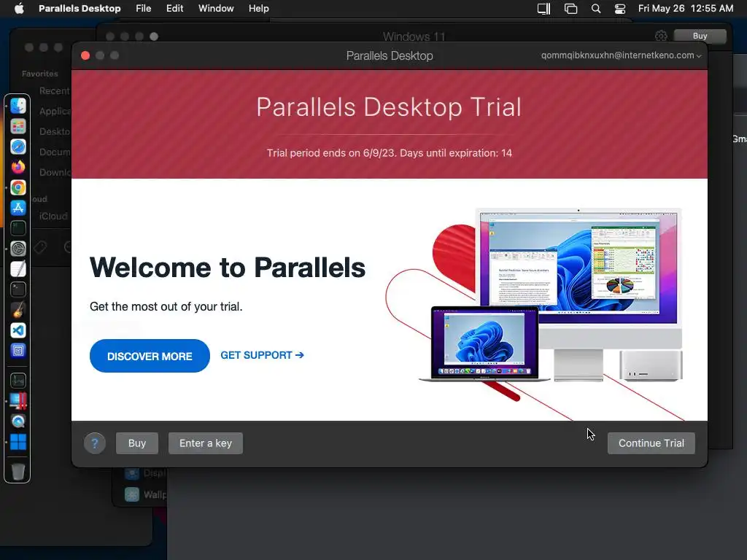Open Control Center in menu bar
747x560 pixels.
point(620,9)
